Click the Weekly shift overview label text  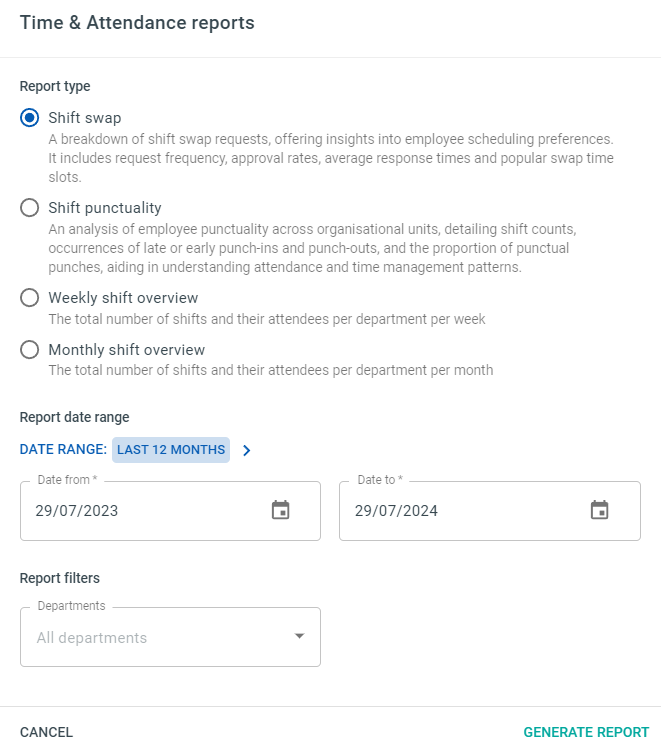(123, 298)
